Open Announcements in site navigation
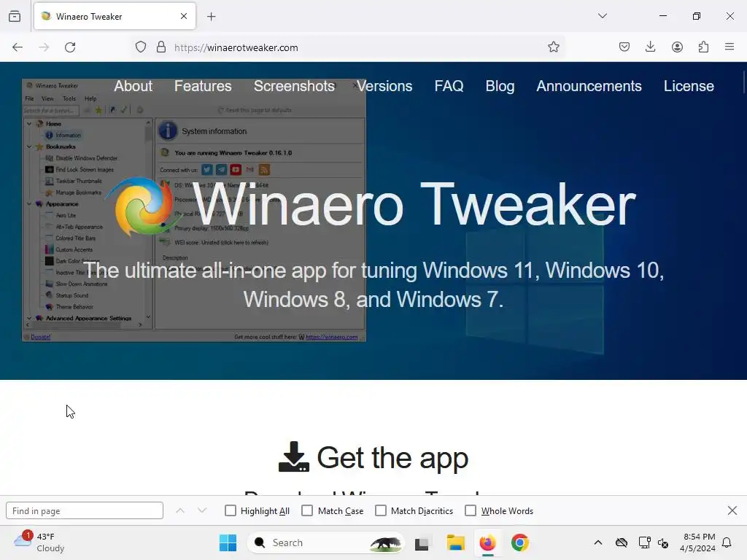 (x=589, y=86)
